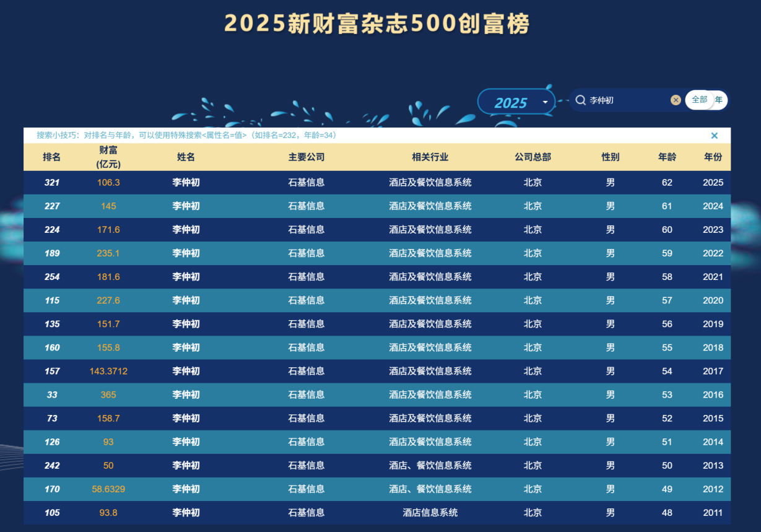The width and height of the screenshot is (761, 532).
Task: Open 李仲初 name in 2025 row
Action: tap(186, 183)
